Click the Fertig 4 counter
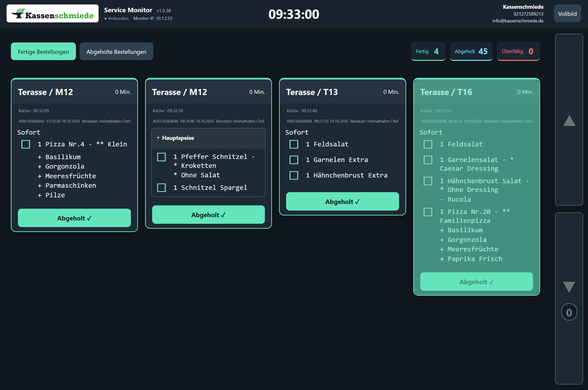 coord(428,51)
